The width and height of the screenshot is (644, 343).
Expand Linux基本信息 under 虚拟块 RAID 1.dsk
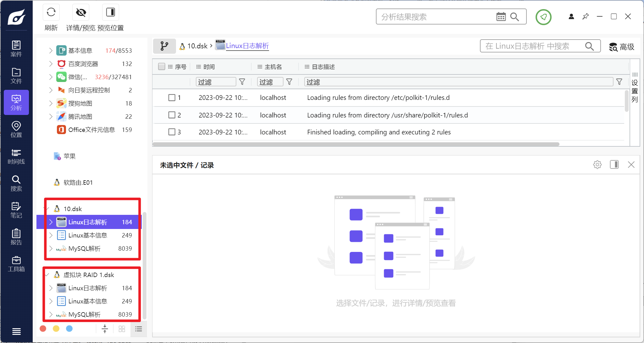(x=51, y=301)
